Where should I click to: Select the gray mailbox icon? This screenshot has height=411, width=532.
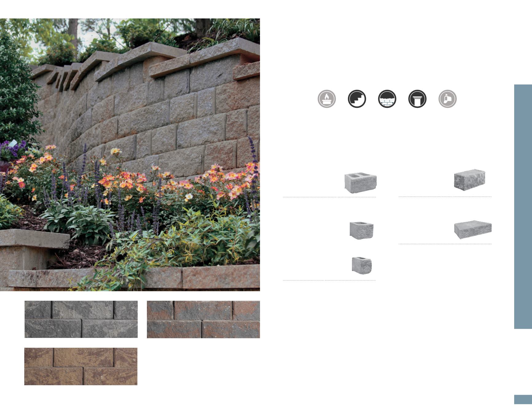point(447,99)
